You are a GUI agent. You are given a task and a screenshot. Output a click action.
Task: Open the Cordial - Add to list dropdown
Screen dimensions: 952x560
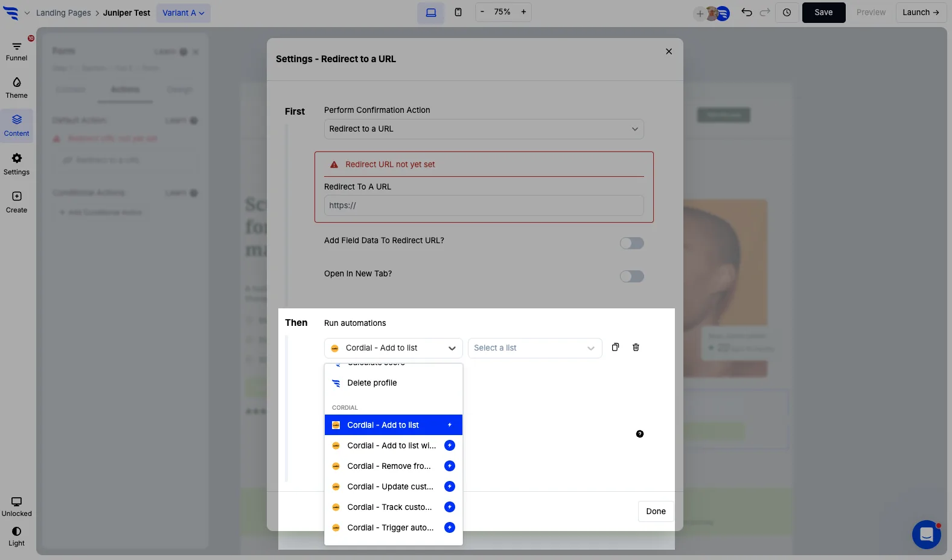pyautogui.click(x=394, y=348)
